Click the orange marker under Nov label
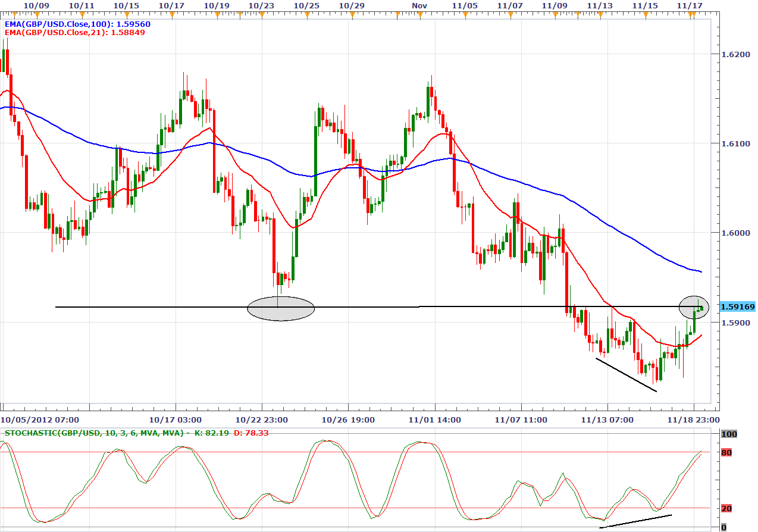 [x=419, y=15]
